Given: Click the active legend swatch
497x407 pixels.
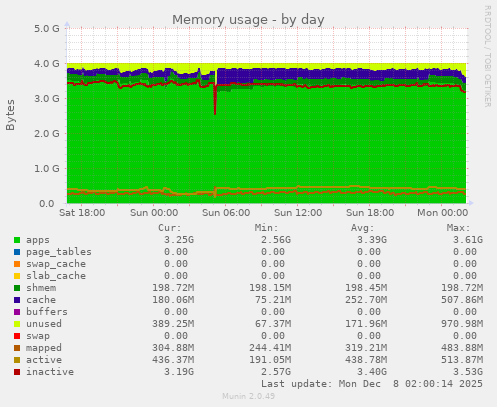Looking at the screenshot, I should pyautogui.click(x=17, y=360).
